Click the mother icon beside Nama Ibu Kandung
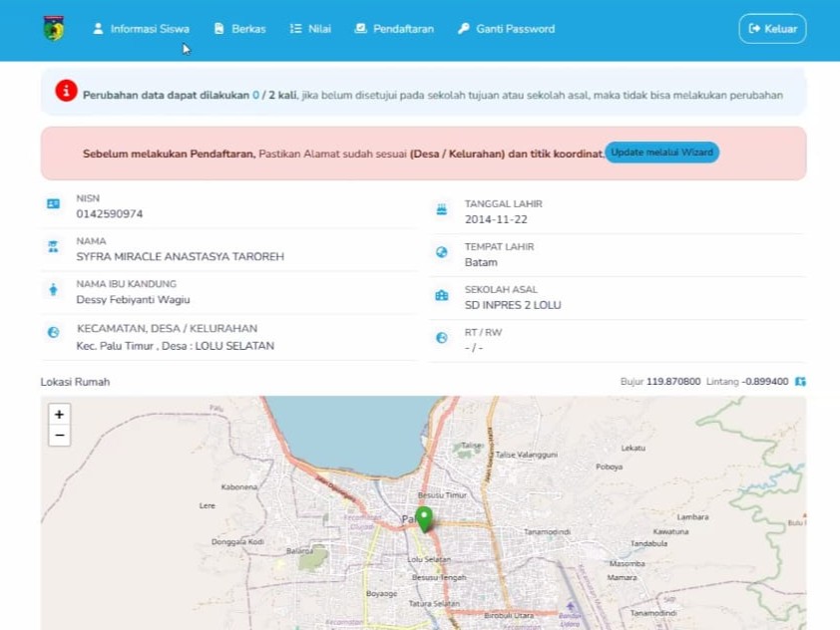This screenshot has height=630, width=840. point(53,289)
